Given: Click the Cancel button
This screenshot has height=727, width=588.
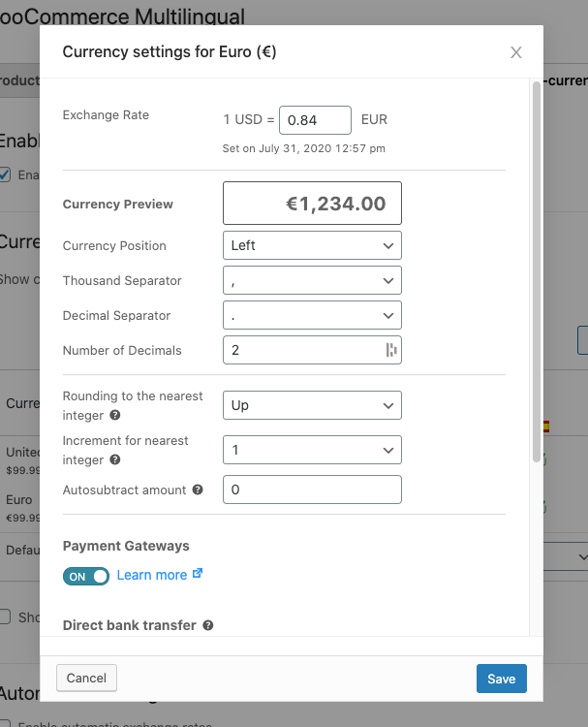Looking at the screenshot, I should click(87, 678).
